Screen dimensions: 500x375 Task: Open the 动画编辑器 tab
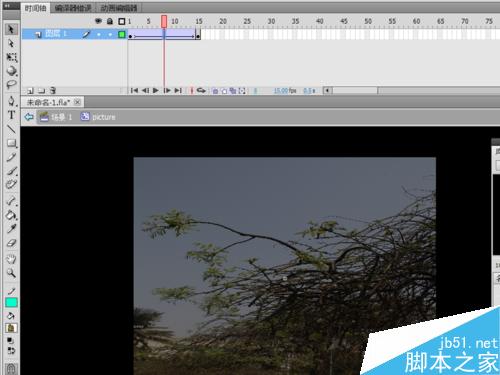click(x=119, y=8)
